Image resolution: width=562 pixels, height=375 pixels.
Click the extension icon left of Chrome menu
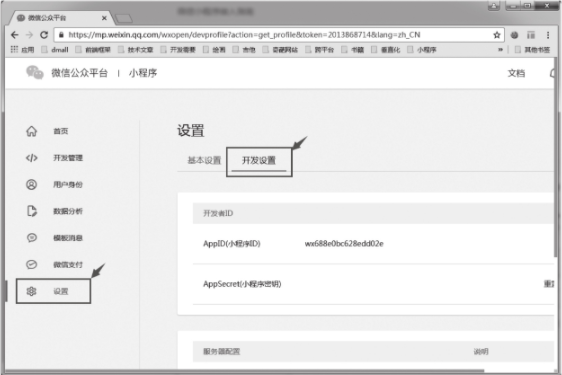[x=531, y=35]
